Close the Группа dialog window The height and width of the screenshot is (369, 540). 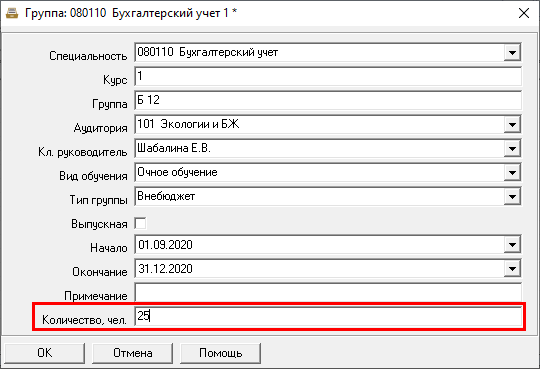[524, 13]
